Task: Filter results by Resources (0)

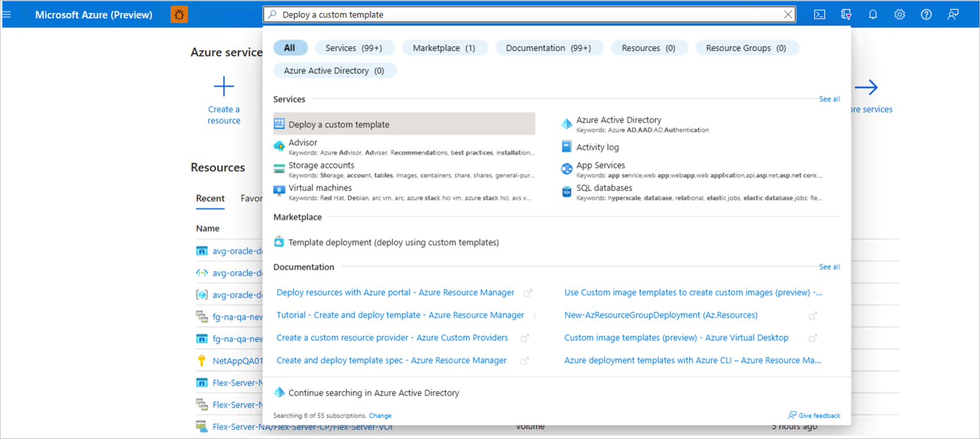Action: pos(649,48)
